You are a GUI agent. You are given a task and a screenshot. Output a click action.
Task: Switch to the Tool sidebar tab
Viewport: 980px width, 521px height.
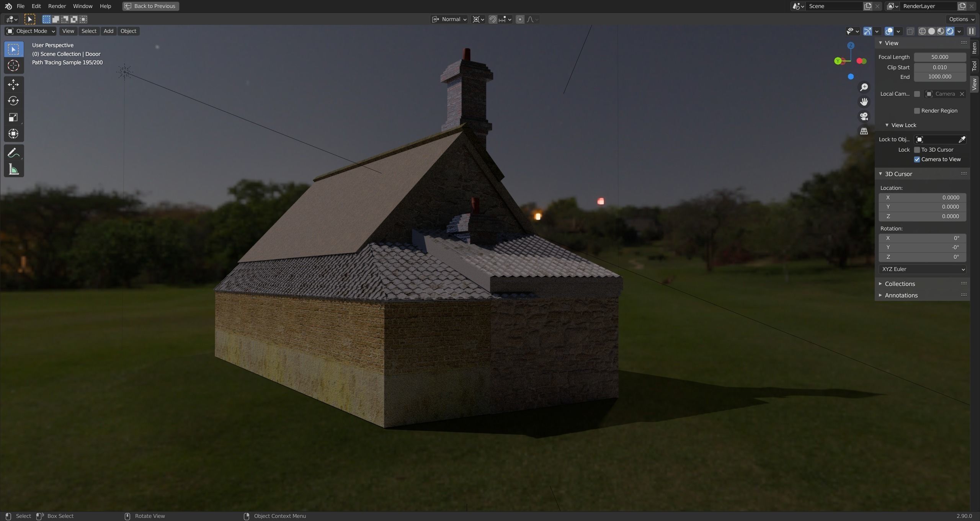975,66
